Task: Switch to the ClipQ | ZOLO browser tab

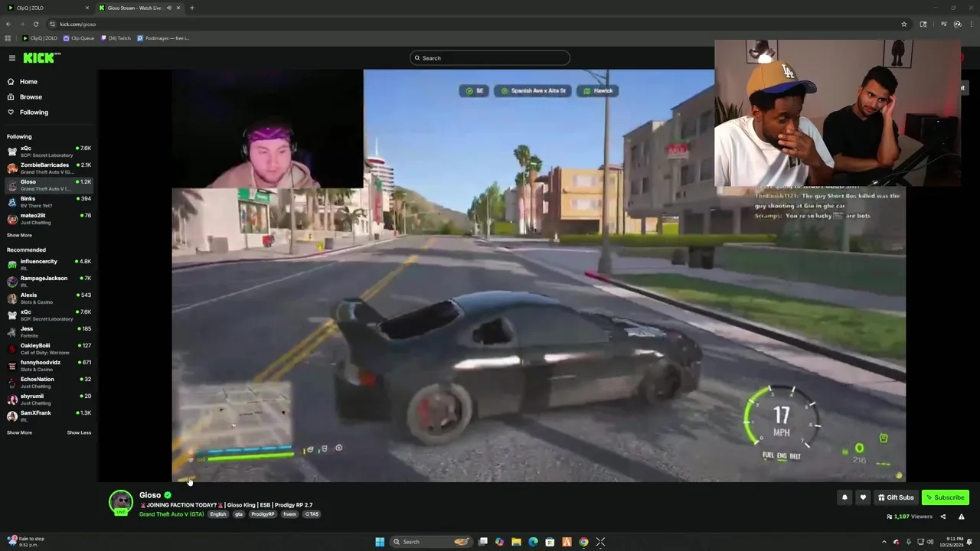Action: pos(47,8)
